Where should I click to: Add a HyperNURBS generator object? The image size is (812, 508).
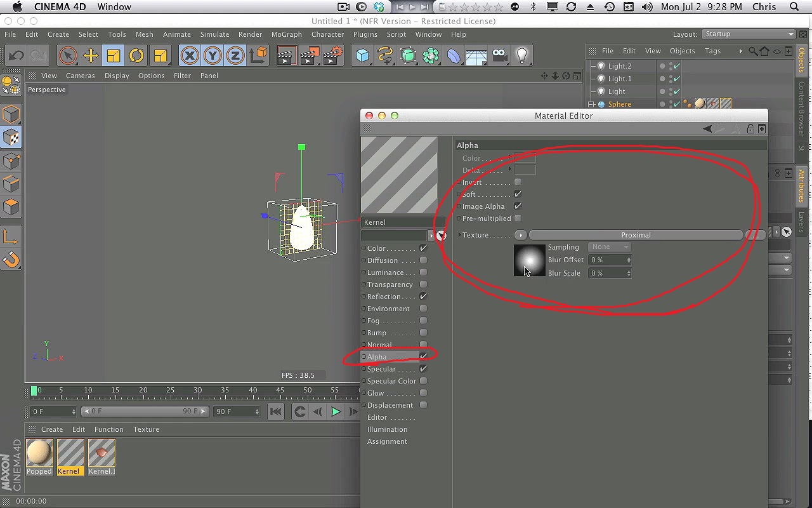pos(408,56)
